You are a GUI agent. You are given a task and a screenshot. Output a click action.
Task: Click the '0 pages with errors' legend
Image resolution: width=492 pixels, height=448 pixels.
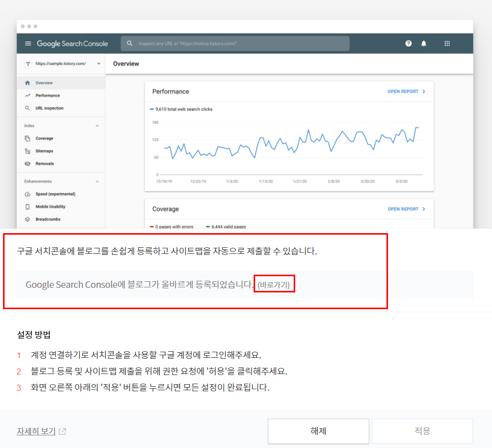pyautogui.click(x=171, y=227)
